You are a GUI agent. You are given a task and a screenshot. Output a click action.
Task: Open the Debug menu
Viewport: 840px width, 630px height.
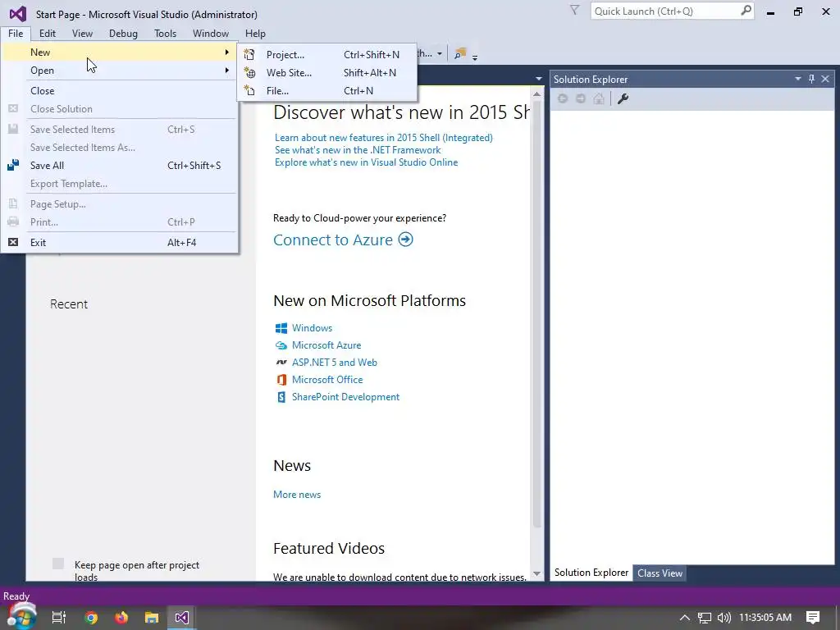pos(123,33)
